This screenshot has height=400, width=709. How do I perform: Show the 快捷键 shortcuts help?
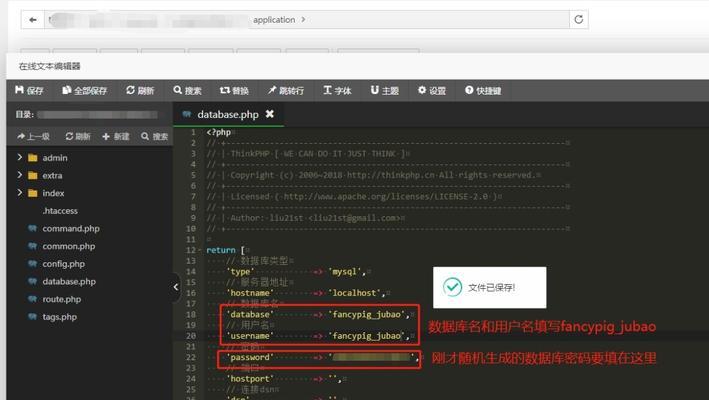483,90
